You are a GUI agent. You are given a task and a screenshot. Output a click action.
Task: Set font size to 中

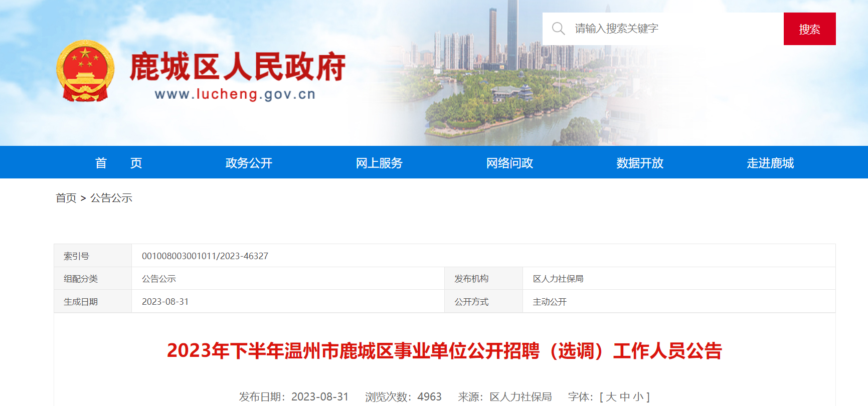(x=624, y=397)
